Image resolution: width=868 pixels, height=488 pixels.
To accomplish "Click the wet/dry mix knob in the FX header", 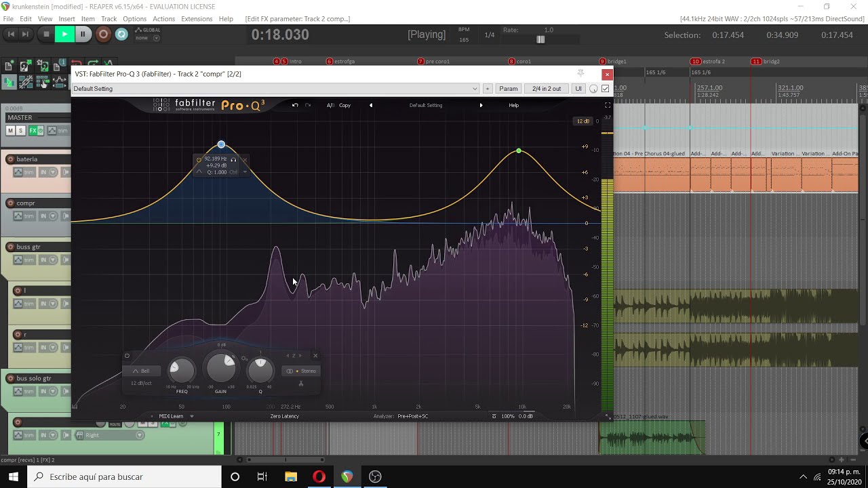I will [x=593, y=89].
